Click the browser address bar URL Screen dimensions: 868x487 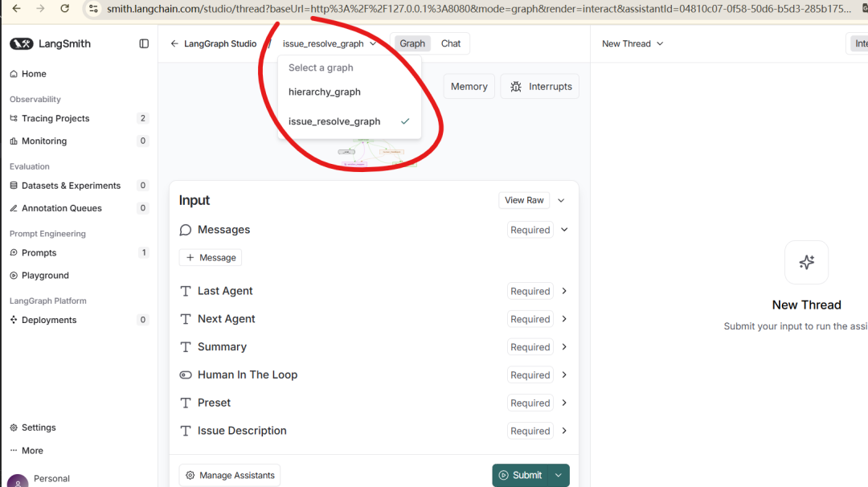point(479,9)
